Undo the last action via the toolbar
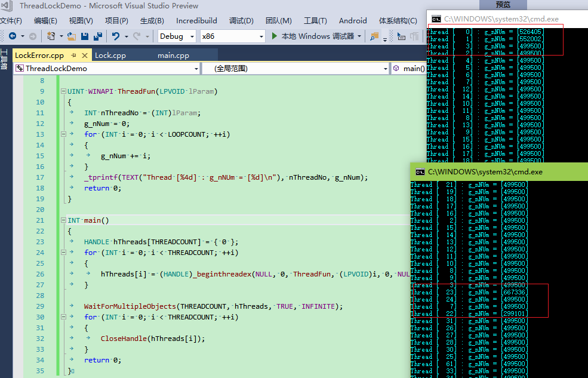 pyautogui.click(x=116, y=36)
